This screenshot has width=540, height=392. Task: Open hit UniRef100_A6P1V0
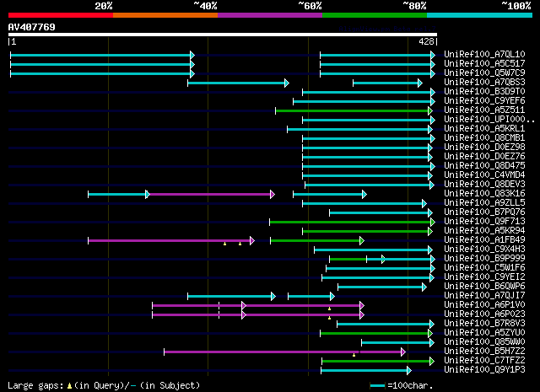484,305
